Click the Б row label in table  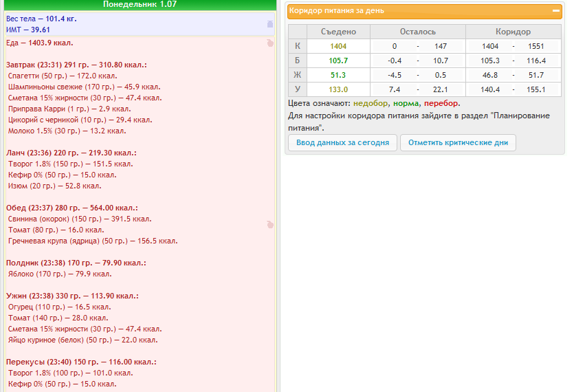[x=298, y=61]
